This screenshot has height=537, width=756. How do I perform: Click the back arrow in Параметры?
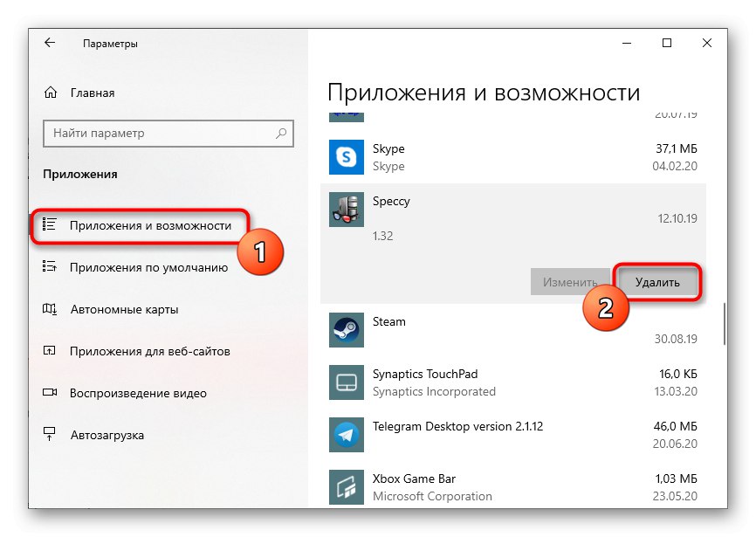(50, 42)
